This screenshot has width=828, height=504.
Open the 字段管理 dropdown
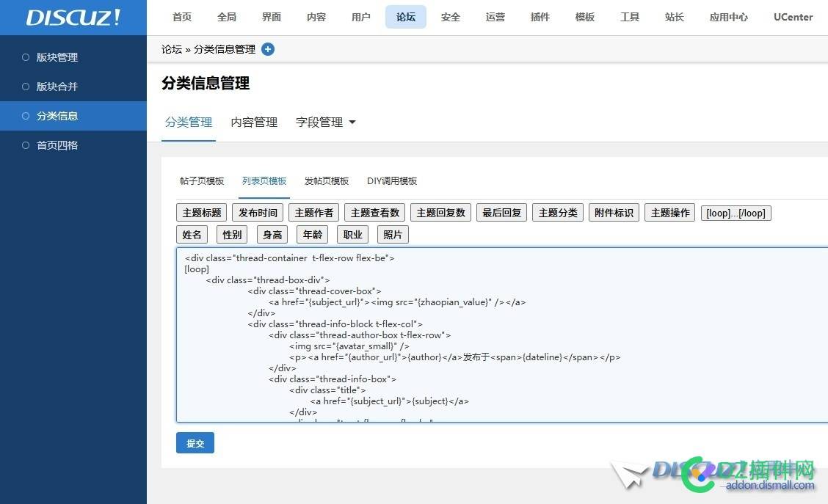coord(324,122)
